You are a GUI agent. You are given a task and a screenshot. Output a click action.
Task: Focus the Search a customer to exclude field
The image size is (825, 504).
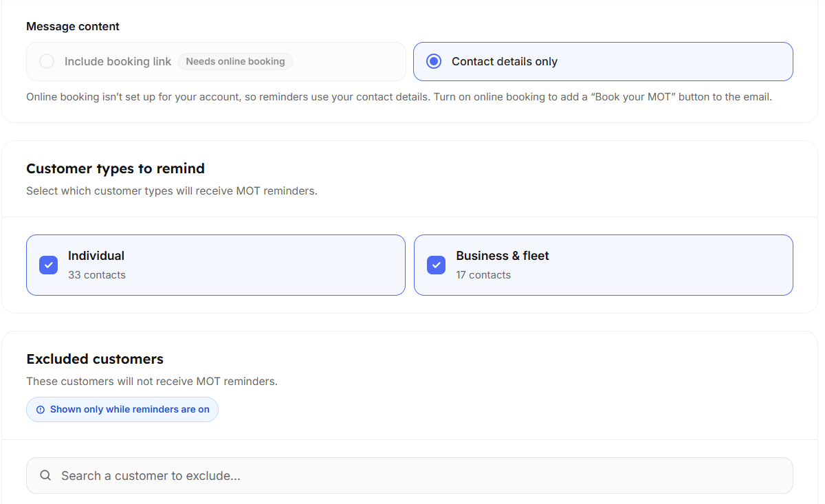point(410,475)
